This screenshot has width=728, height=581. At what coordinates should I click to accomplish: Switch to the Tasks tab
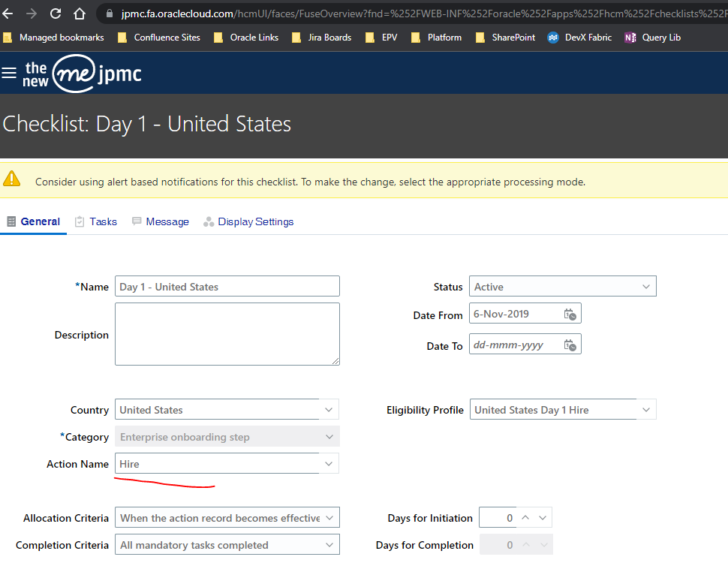pyautogui.click(x=103, y=221)
